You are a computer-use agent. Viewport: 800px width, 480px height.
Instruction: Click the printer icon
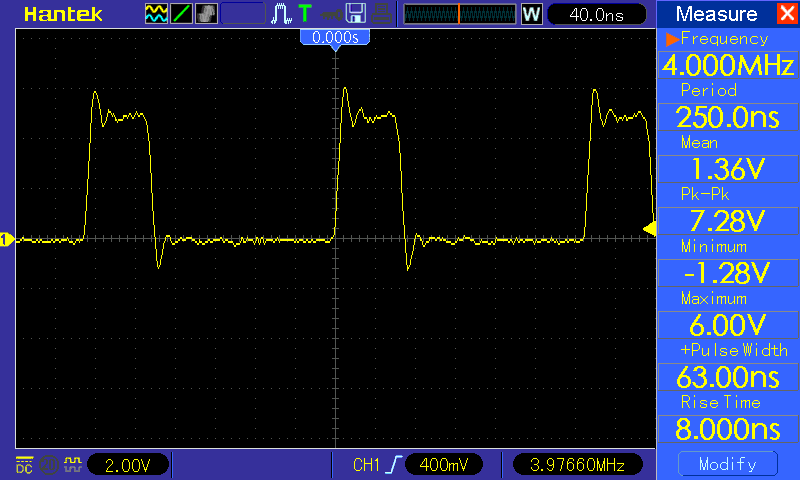382,14
